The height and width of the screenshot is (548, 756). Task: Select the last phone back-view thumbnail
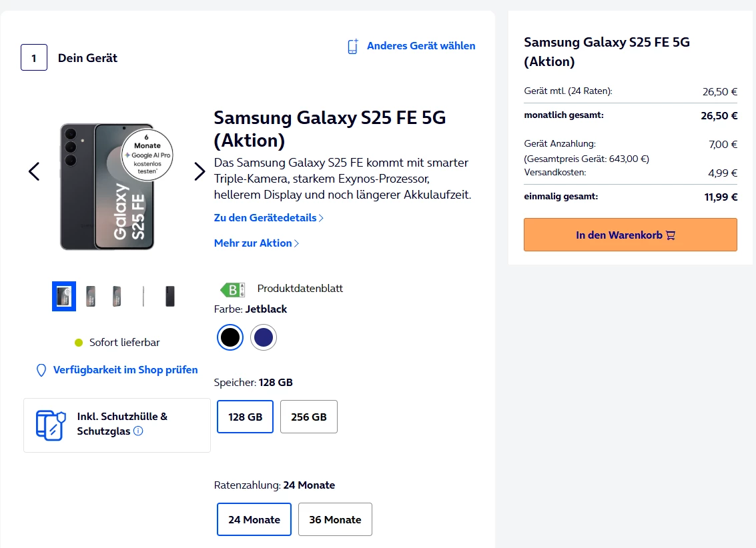click(x=170, y=296)
